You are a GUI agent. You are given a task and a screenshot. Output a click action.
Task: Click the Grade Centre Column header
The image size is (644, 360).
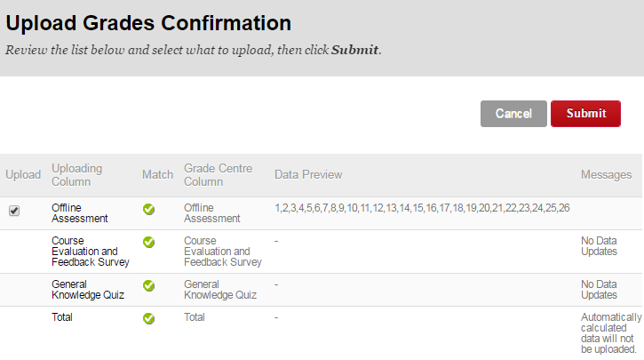(218, 174)
